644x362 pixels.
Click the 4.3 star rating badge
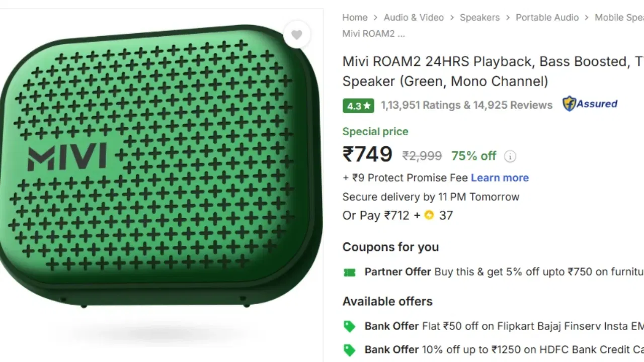click(358, 105)
